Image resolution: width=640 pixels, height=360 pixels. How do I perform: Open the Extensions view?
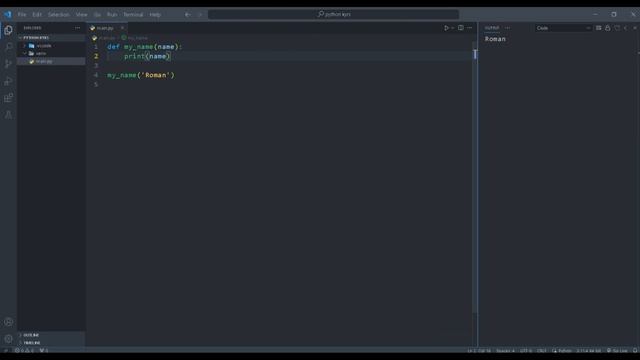(8, 98)
